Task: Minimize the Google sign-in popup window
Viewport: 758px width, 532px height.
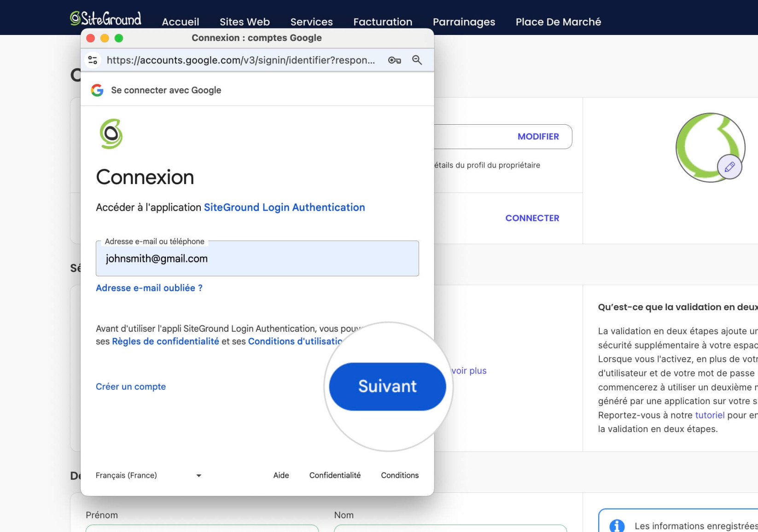Action: 105,38
